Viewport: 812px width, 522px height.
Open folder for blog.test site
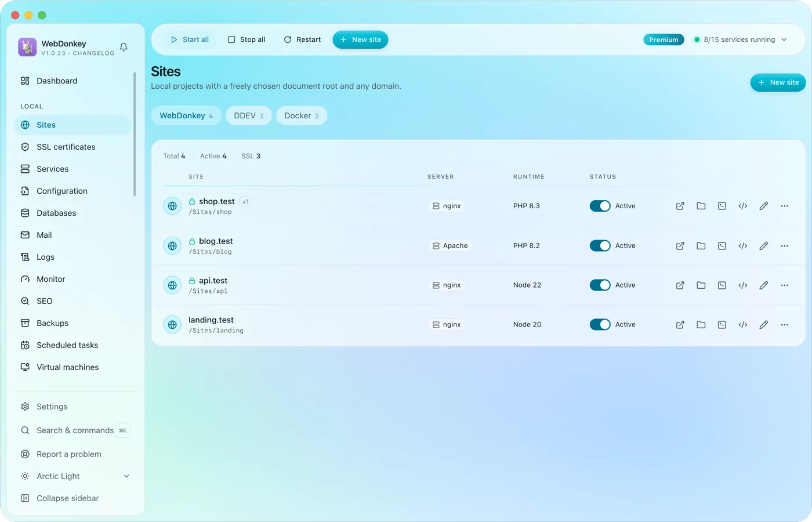point(701,246)
